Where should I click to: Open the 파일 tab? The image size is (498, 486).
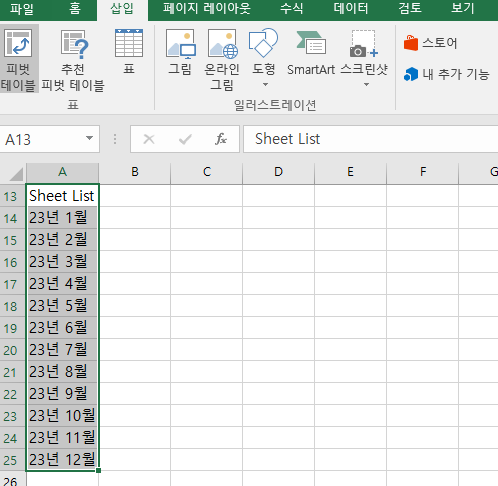[22, 8]
